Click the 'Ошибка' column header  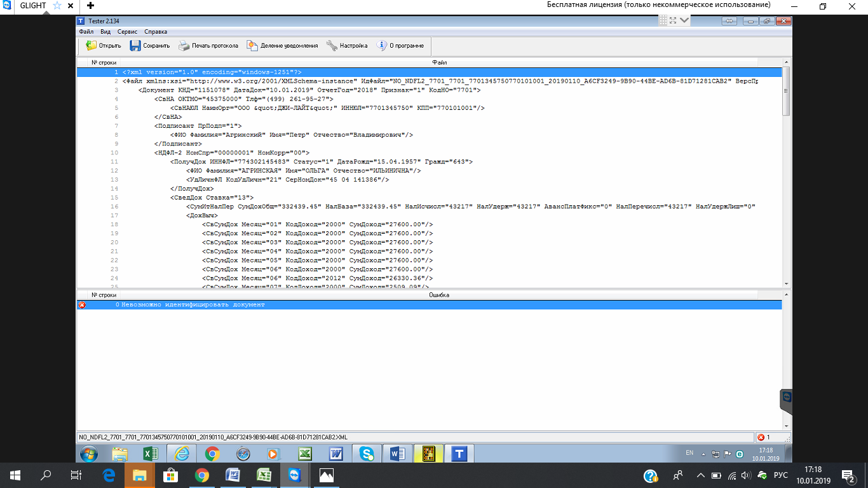[x=439, y=295]
